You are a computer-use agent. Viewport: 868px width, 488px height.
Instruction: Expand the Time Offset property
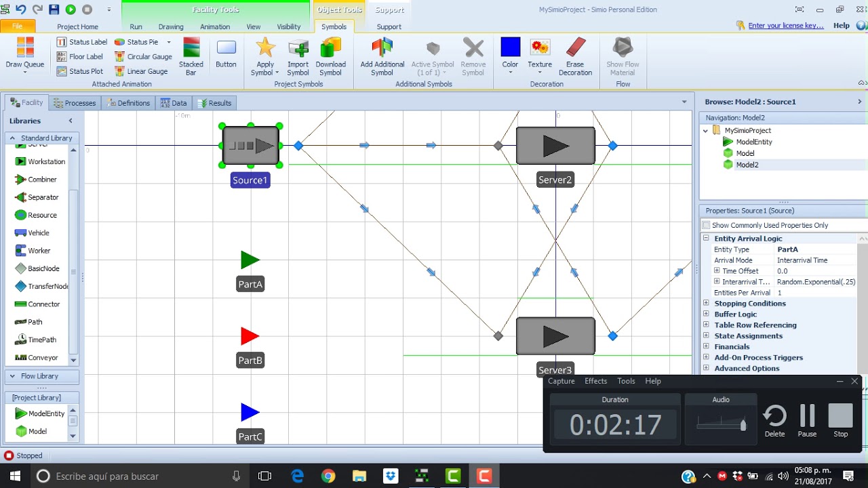[717, 271]
